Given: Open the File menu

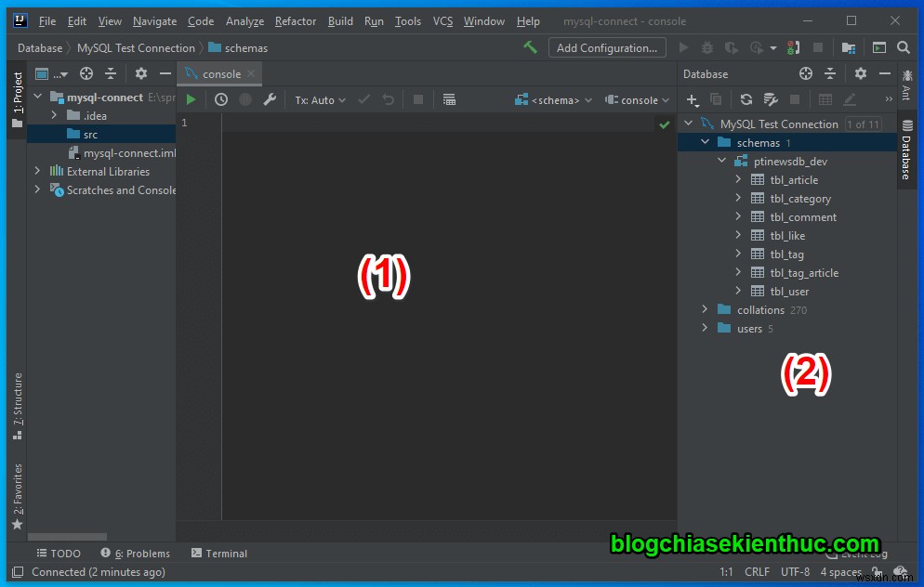Looking at the screenshot, I should click(47, 21).
